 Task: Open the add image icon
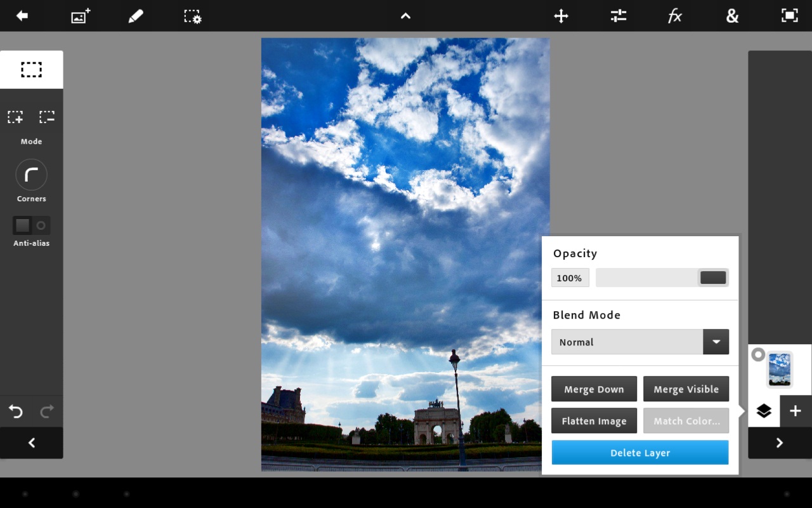coord(81,16)
